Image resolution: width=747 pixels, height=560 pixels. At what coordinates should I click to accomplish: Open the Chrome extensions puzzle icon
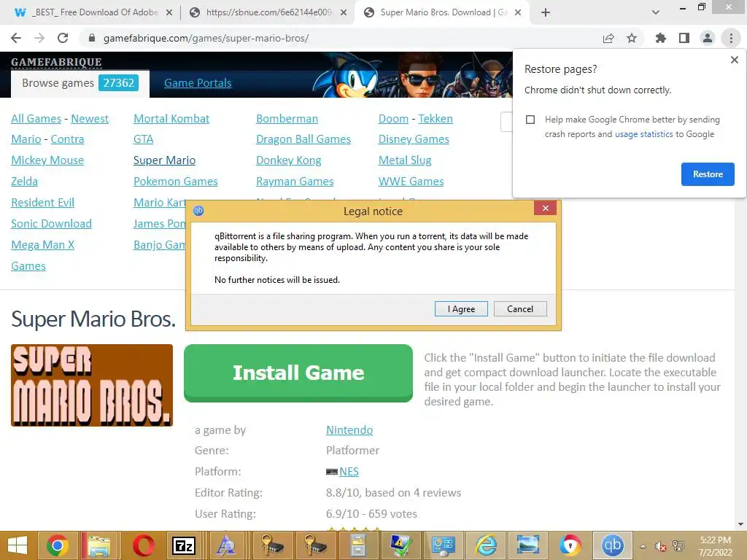661,38
